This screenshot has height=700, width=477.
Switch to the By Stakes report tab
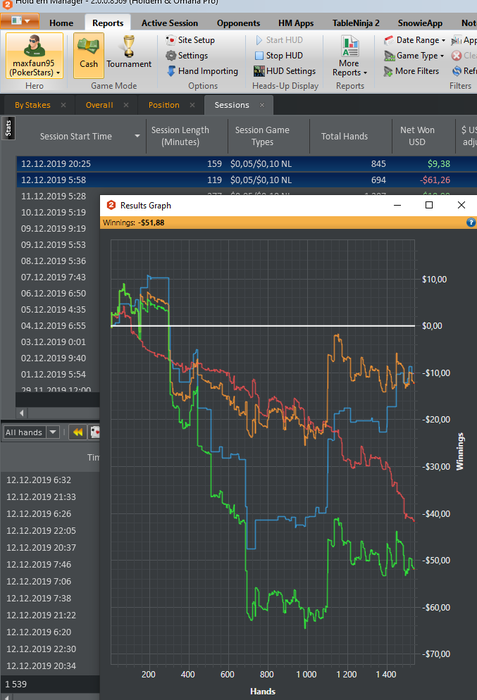click(32, 105)
